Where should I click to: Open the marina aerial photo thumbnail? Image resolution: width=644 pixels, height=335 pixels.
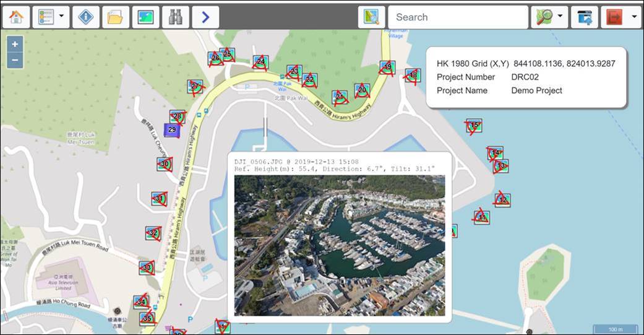tap(340, 245)
